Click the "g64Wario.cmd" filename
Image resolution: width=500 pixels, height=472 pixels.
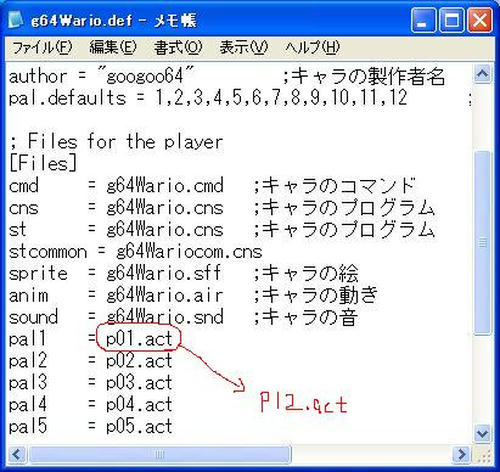(x=165, y=186)
